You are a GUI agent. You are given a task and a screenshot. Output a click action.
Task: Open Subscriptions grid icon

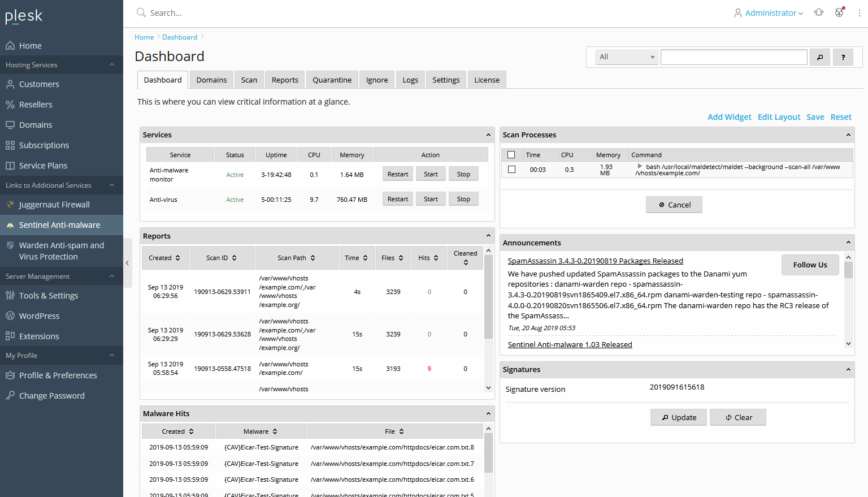coord(10,145)
